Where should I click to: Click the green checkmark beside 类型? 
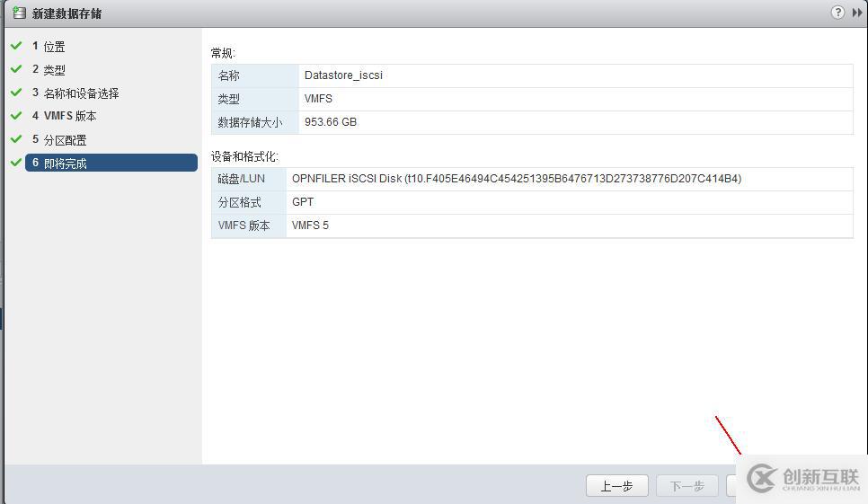pyautogui.click(x=16, y=68)
